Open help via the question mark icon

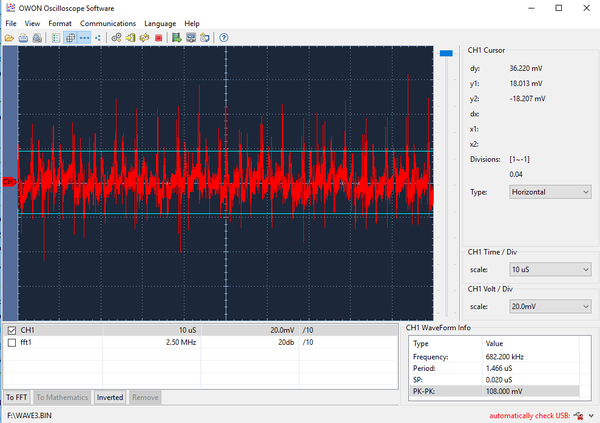[224, 38]
